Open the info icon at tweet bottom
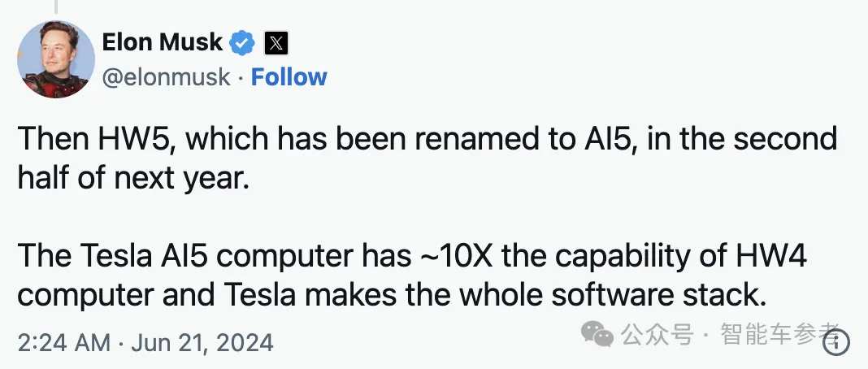This screenshot has height=369, width=868. point(837,342)
